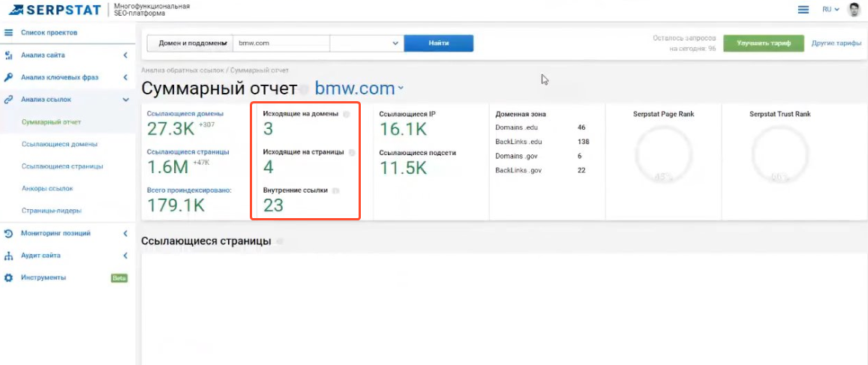
Task: Click the 1.6M referring pages value
Action: pos(168,167)
